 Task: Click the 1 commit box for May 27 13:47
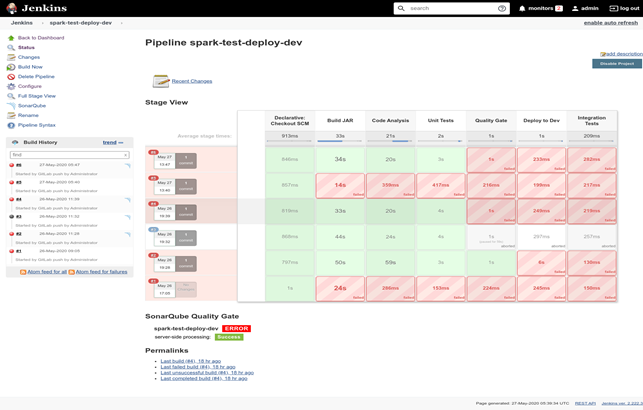(x=186, y=160)
